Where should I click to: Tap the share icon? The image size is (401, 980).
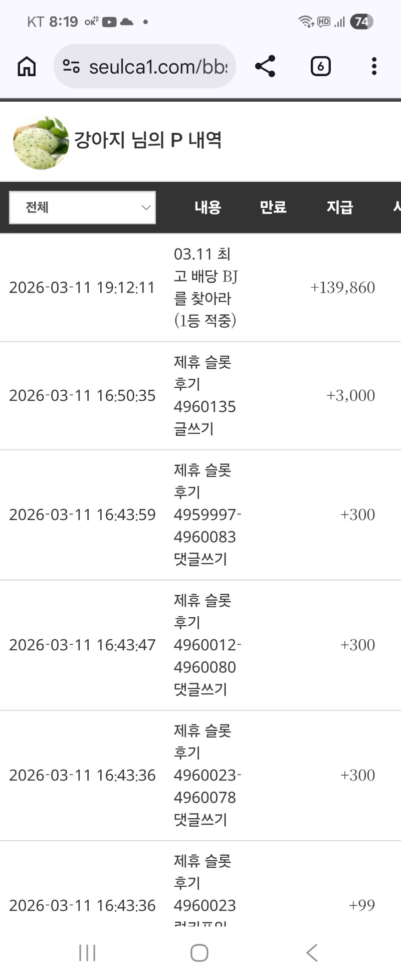(265, 66)
